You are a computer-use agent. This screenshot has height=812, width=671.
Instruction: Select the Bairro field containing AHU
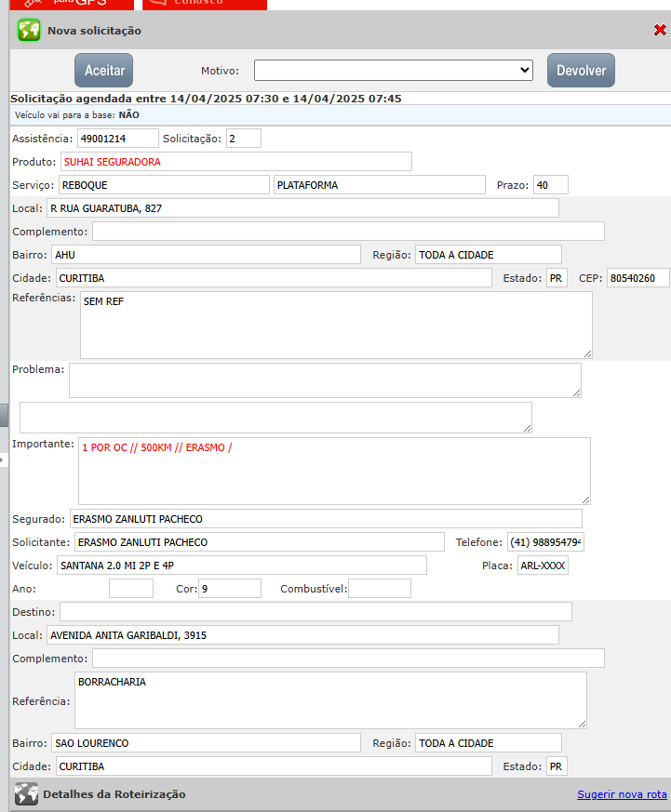[205, 255]
